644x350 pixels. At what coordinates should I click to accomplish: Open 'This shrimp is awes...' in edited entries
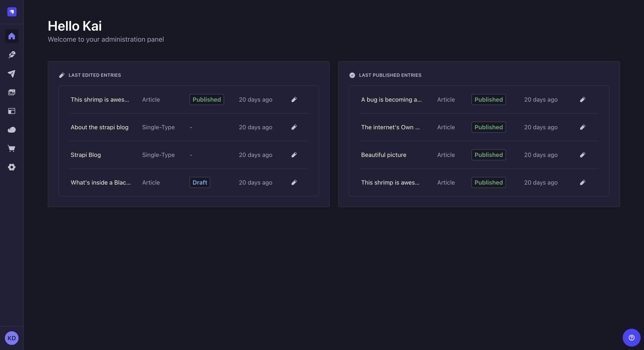point(100,100)
